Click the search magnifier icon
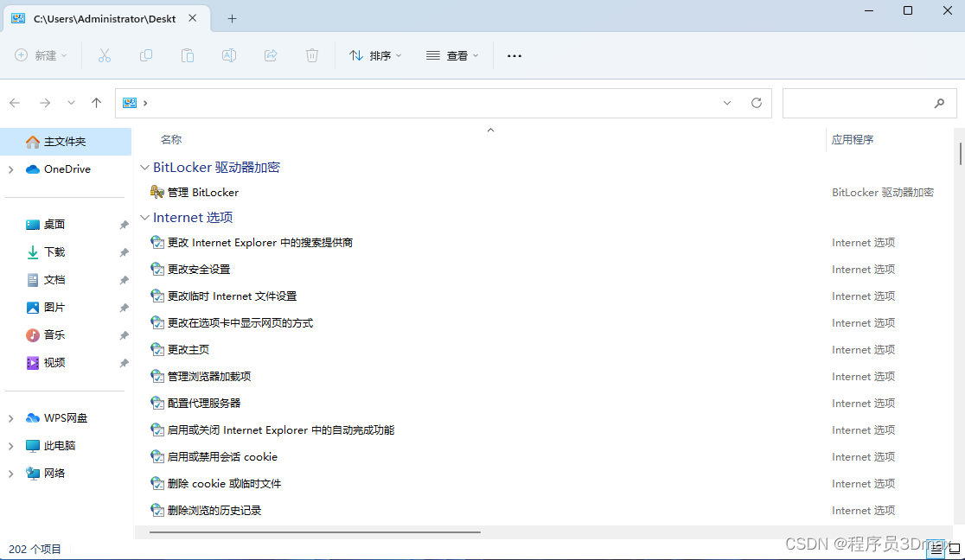The image size is (965, 560). point(939,103)
